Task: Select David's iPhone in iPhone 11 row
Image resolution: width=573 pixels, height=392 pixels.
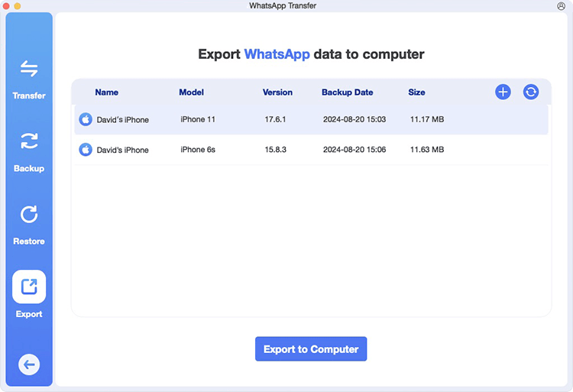Action: (x=122, y=119)
